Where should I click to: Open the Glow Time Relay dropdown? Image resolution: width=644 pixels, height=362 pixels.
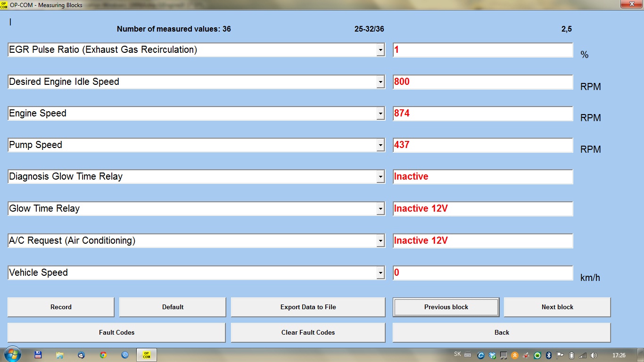pyautogui.click(x=380, y=209)
